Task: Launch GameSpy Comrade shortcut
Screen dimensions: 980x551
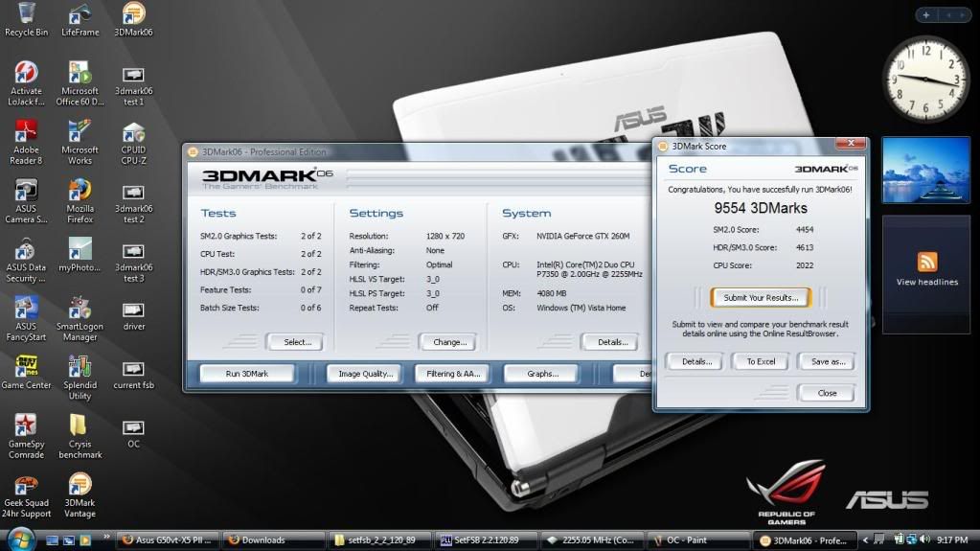Action: tap(26, 437)
